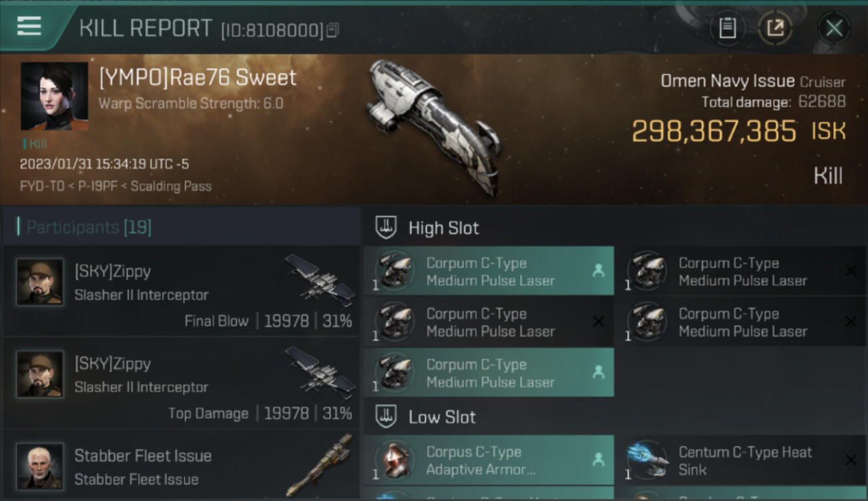This screenshot has width=868, height=501.
Task: Open the Participants [19] tab
Action: tap(89, 227)
